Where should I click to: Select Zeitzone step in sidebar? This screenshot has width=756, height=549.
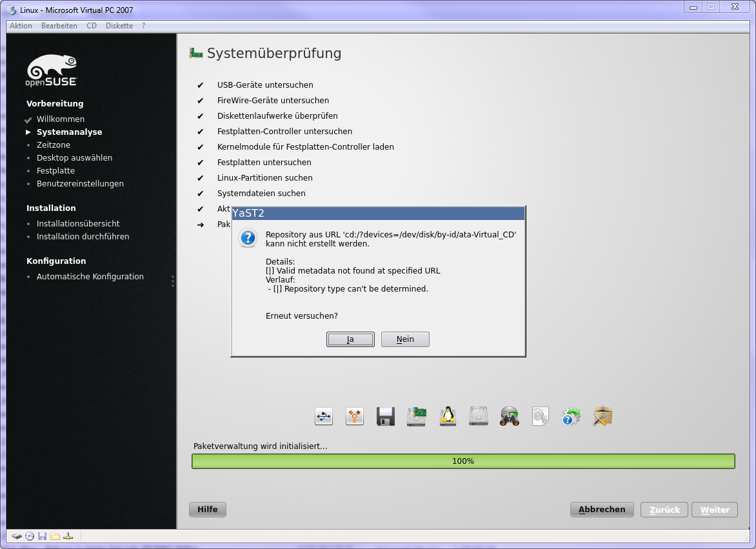(x=54, y=145)
